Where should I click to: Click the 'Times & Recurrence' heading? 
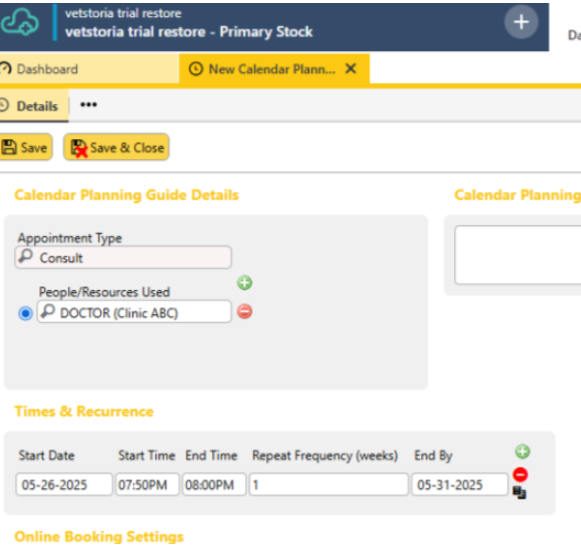point(84,411)
